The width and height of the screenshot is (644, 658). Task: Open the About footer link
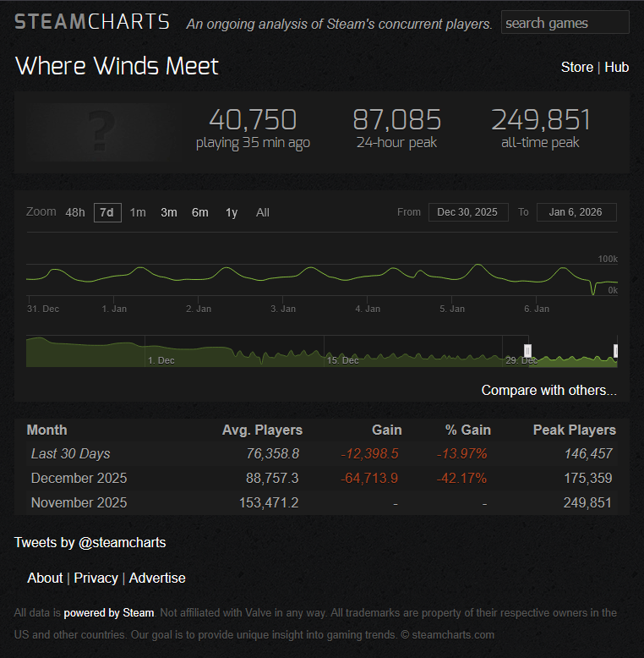point(45,578)
